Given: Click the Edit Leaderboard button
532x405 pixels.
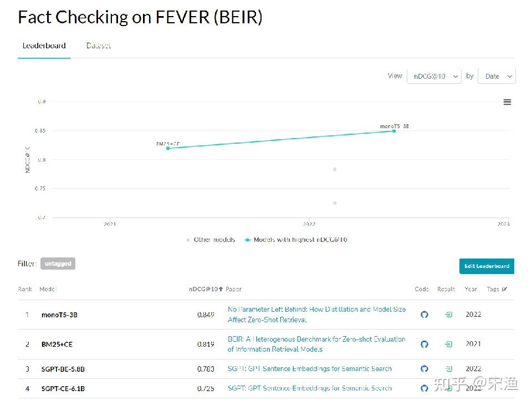Looking at the screenshot, I should pos(487,266).
